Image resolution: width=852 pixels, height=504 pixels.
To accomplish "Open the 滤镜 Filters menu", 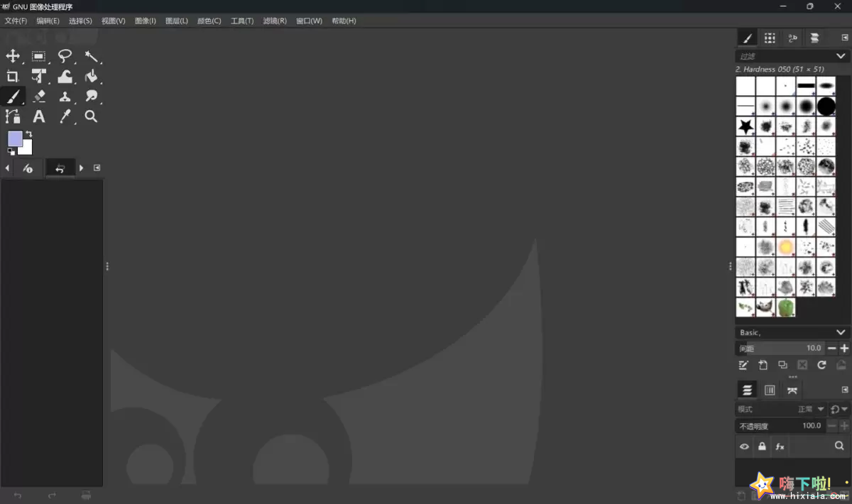I will 274,21.
